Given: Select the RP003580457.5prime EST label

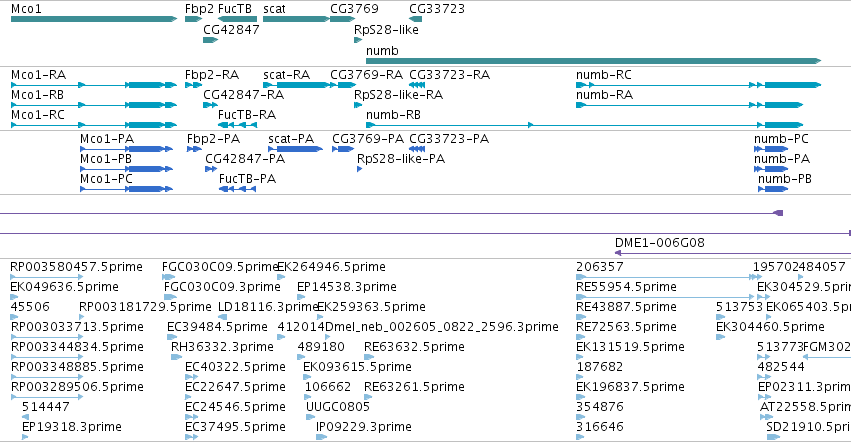Looking at the screenshot, I should tap(77, 267).
